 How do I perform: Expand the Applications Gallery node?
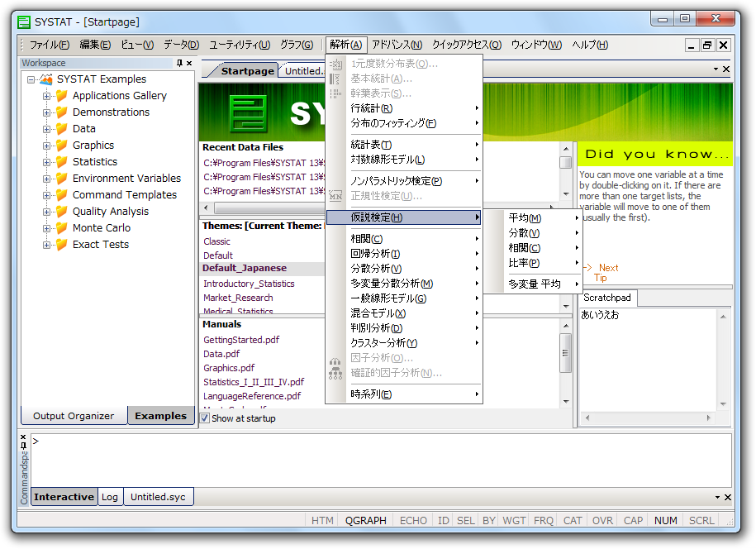point(46,96)
